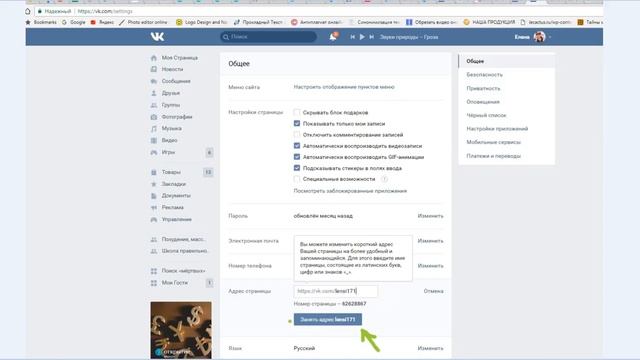640x360 pixels.
Task: Open Google bookmark in bookmarks bar
Action: click(x=73, y=22)
